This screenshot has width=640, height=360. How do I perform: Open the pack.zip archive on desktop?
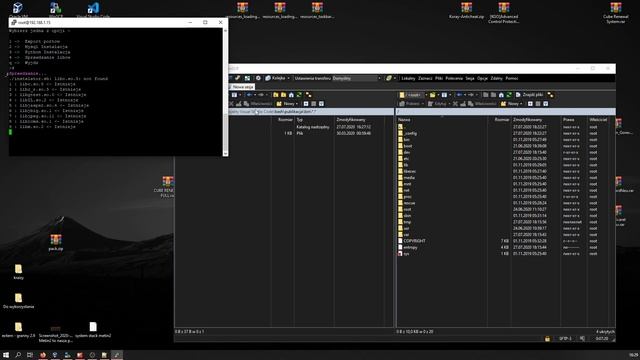(56, 242)
